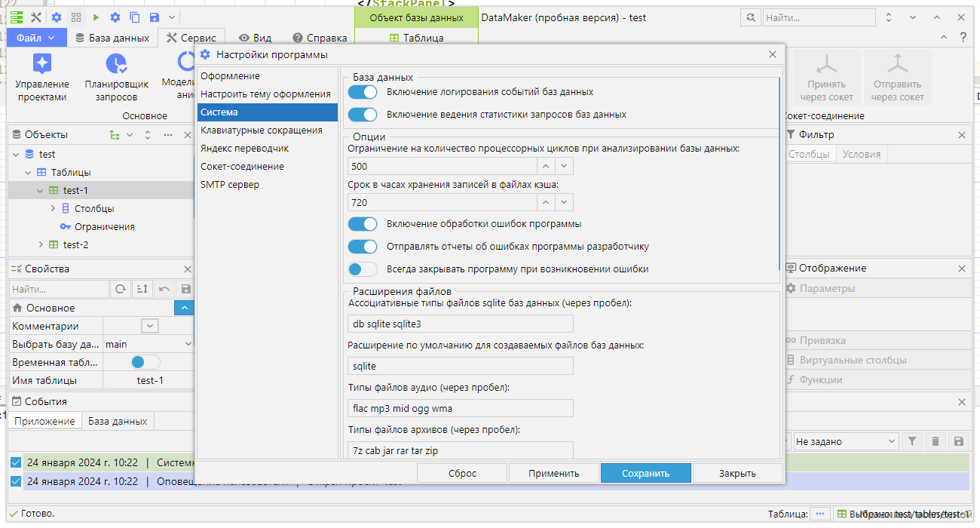
Task: Select Яндекс переводчик in settings list
Action: click(268, 149)
